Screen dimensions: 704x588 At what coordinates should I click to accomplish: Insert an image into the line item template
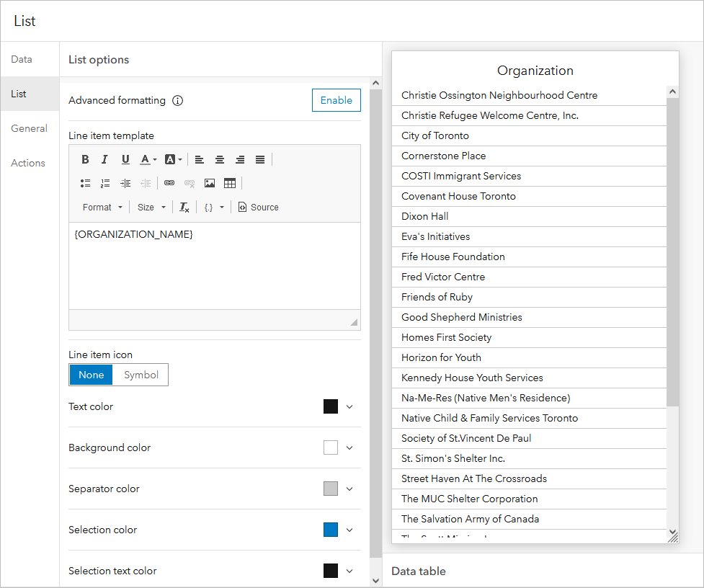(x=209, y=182)
